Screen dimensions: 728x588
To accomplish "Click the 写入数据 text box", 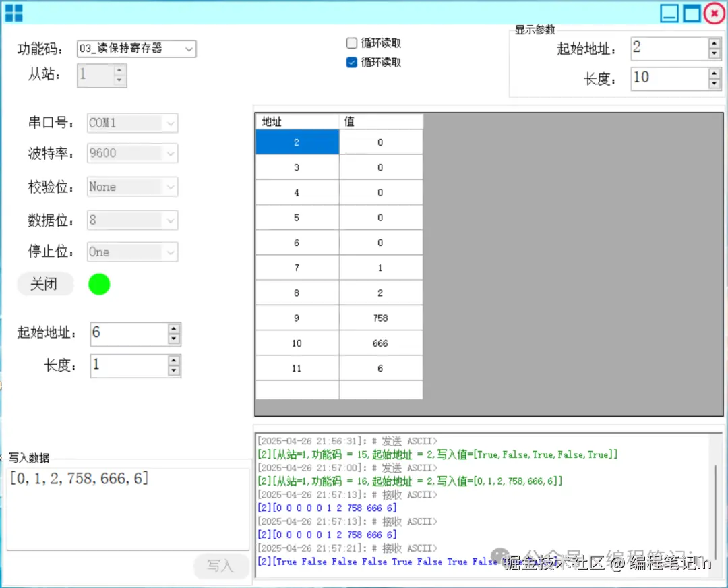I will coord(127,508).
